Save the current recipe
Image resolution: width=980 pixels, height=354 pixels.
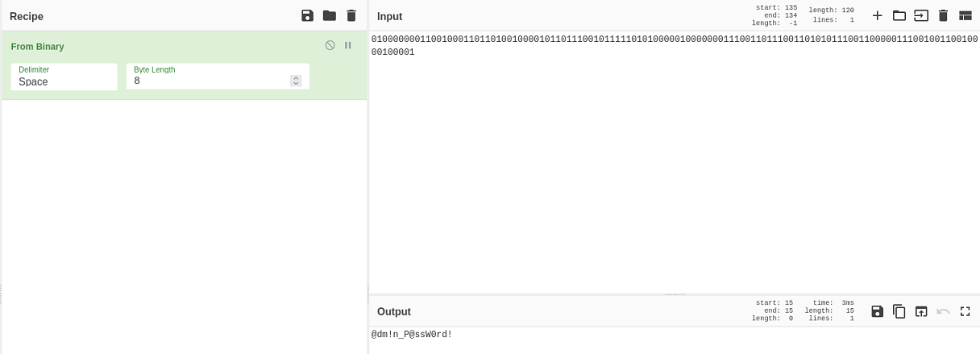(307, 16)
